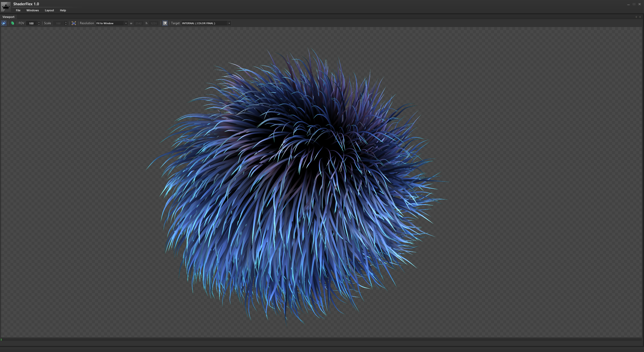This screenshot has height=352, width=644.
Task: Click the green globe icon in the toolbar
Action: pos(12,23)
